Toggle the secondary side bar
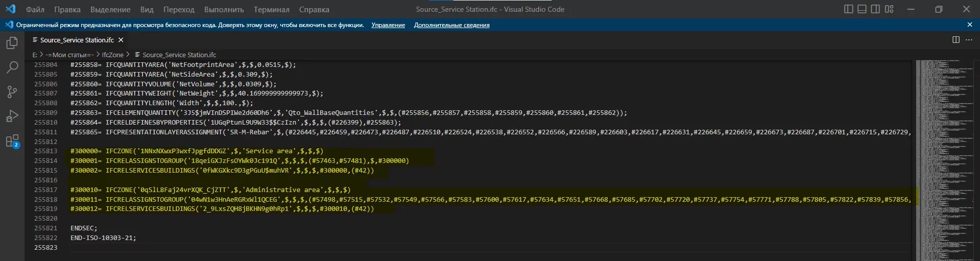 (875, 9)
